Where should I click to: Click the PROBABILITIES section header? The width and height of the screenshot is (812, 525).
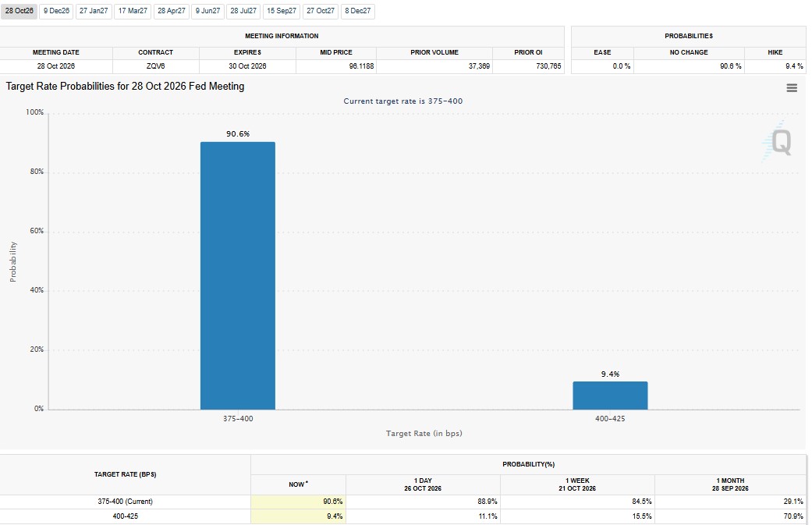(x=689, y=36)
